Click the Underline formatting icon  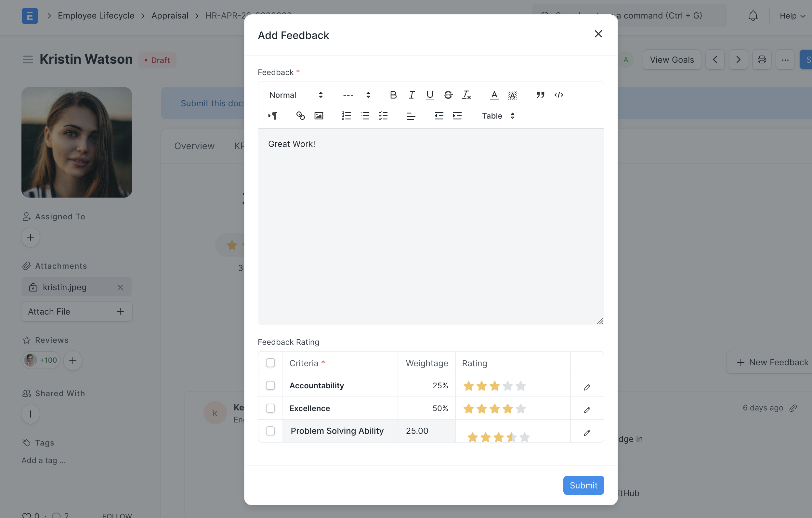click(x=430, y=95)
